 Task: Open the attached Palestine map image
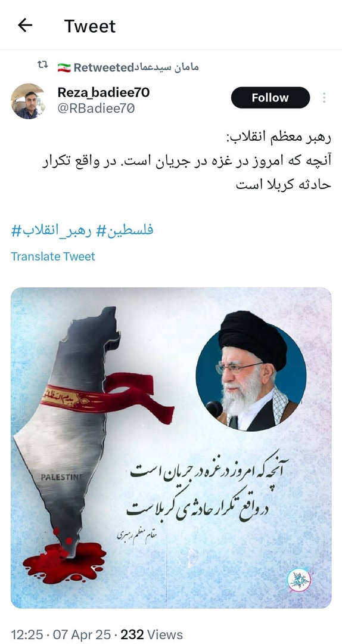(171, 448)
